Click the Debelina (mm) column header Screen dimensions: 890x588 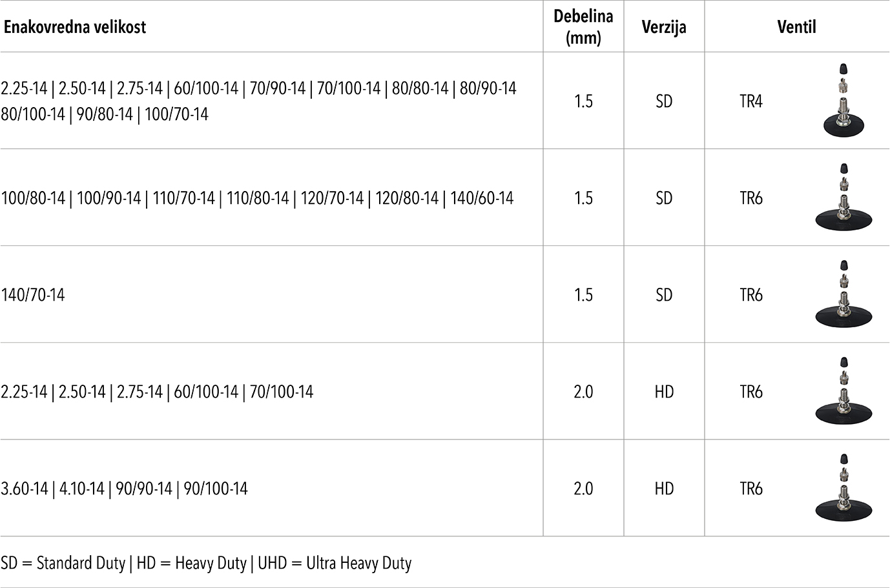pyautogui.click(x=583, y=27)
